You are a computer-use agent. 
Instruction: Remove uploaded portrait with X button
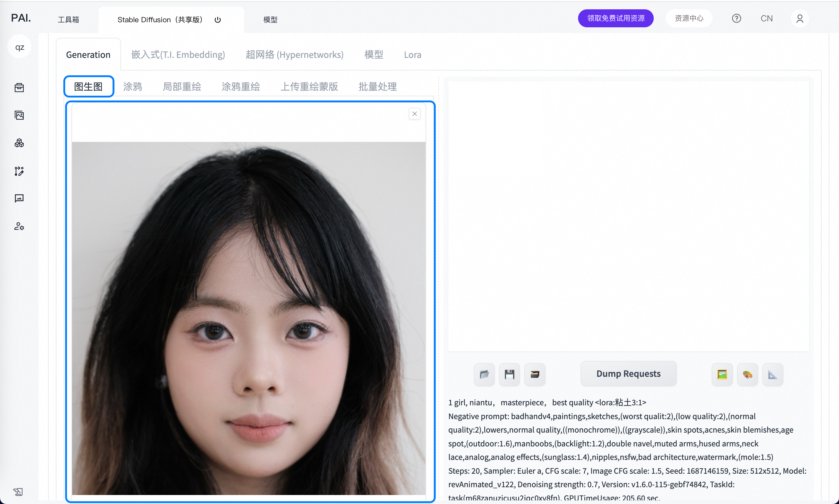pyautogui.click(x=414, y=114)
